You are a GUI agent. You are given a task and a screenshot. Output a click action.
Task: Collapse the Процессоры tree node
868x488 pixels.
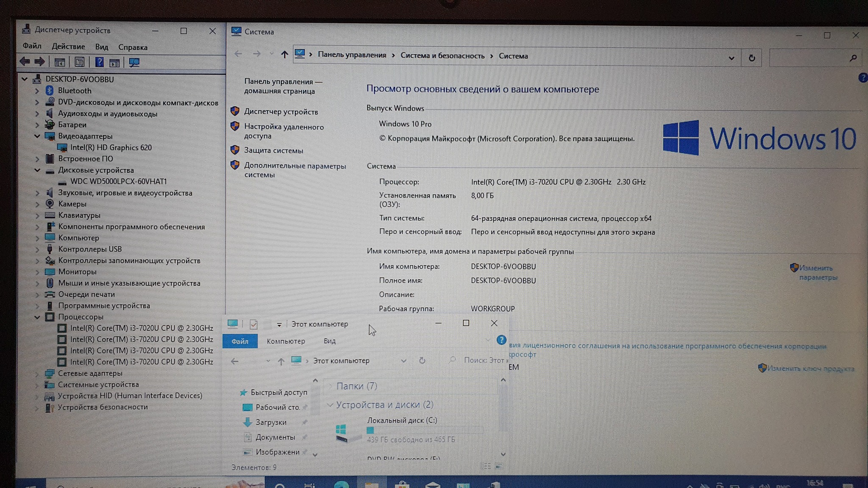point(37,317)
